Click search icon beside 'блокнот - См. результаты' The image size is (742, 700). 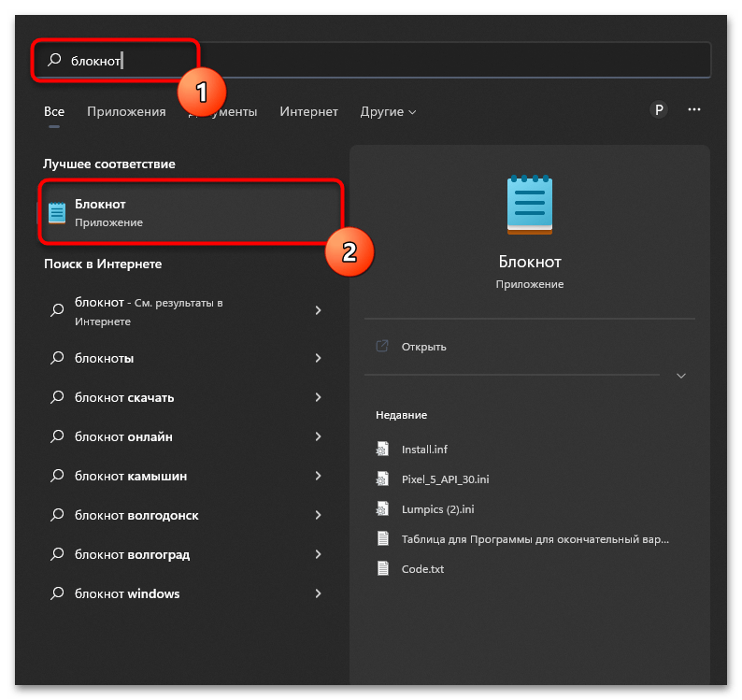(x=57, y=310)
